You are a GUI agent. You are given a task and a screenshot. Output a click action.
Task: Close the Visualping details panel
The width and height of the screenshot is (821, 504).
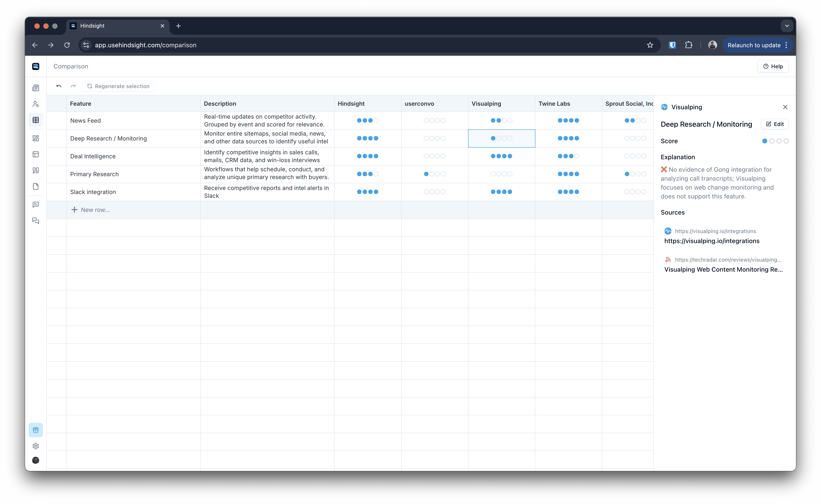tap(785, 107)
